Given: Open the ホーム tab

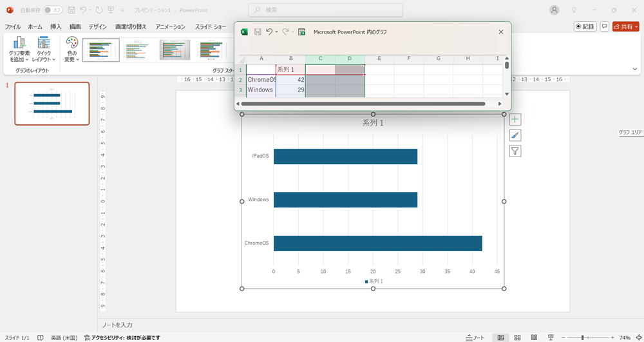Looking at the screenshot, I should pos(35,26).
